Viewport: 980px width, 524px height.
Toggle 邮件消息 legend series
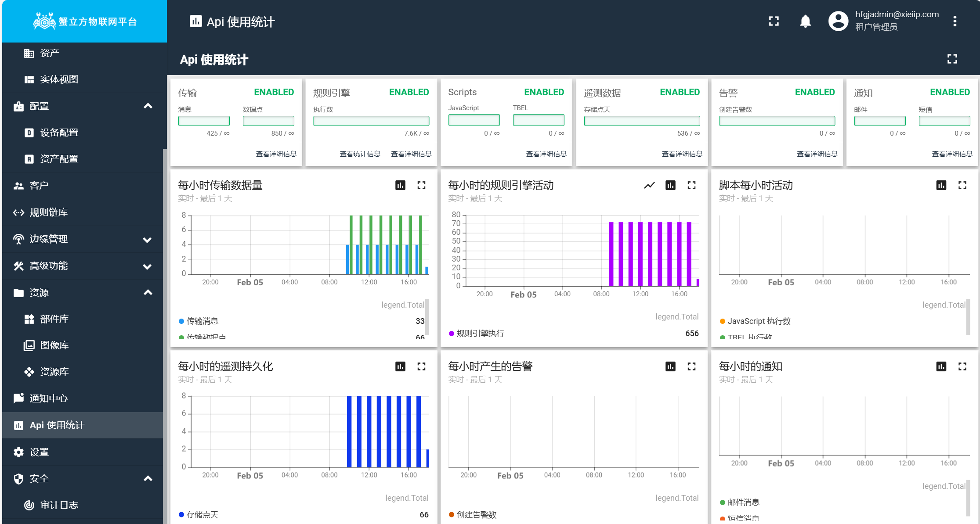(740, 502)
